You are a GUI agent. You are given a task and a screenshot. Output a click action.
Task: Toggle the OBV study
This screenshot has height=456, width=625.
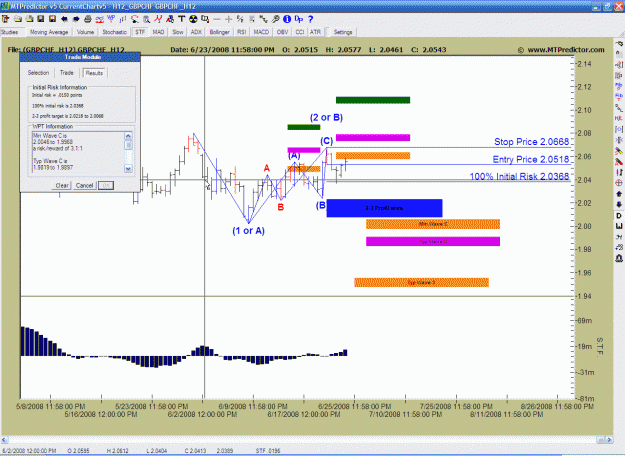[x=282, y=32]
